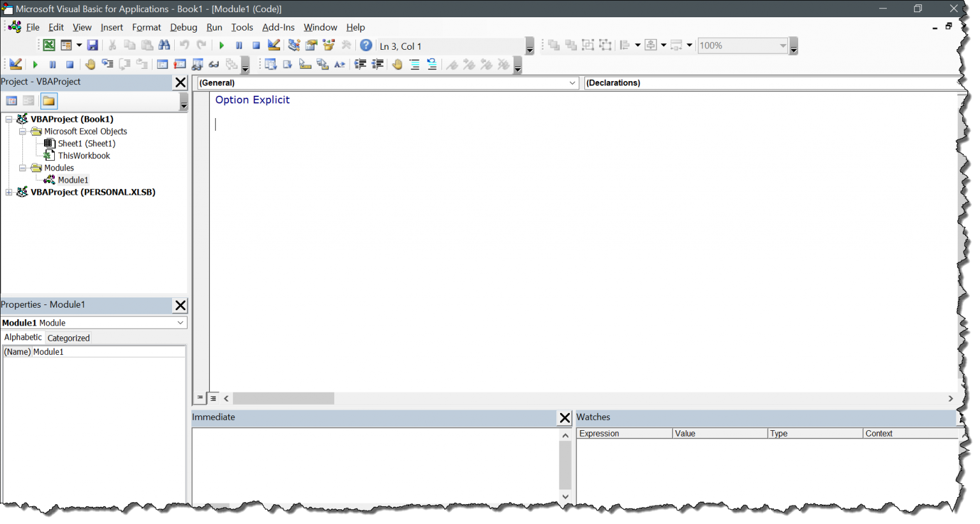The height and width of the screenshot is (524, 980).
Task: Open the (General) object dropdown
Action: (x=572, y=82)
